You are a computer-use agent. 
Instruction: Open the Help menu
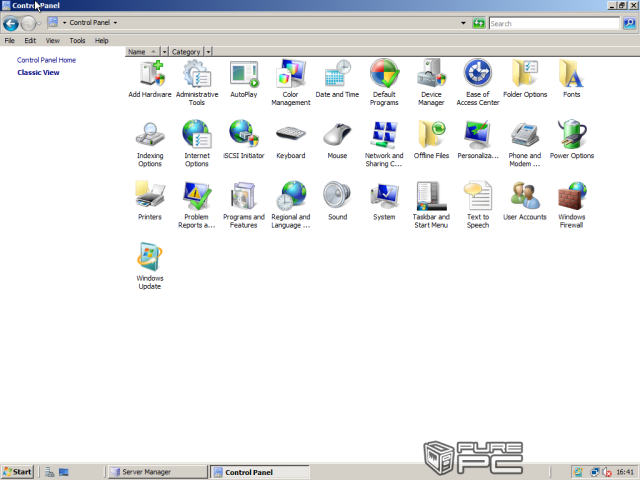[101, 40]
